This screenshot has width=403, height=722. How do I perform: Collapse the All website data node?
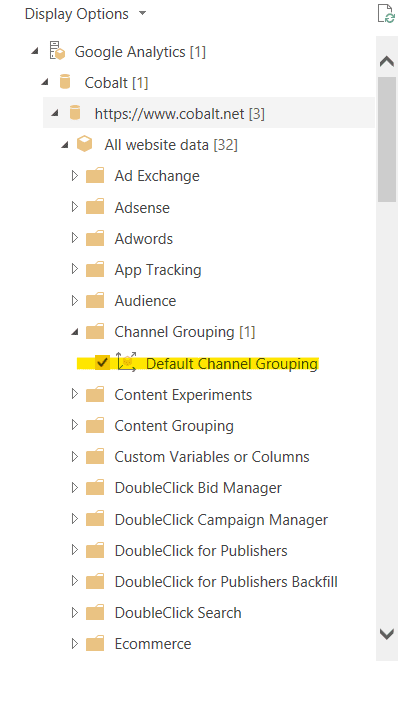click(64, 145)
